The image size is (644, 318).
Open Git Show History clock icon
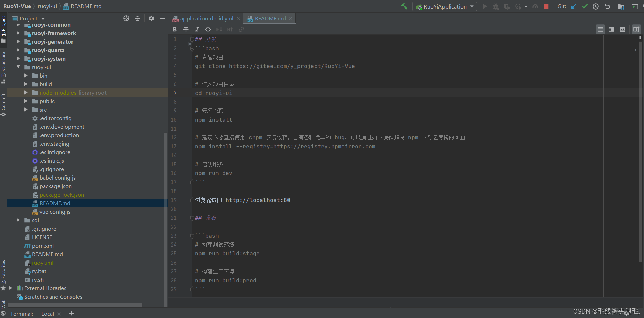pyautogui.click(x=596, y=6)
